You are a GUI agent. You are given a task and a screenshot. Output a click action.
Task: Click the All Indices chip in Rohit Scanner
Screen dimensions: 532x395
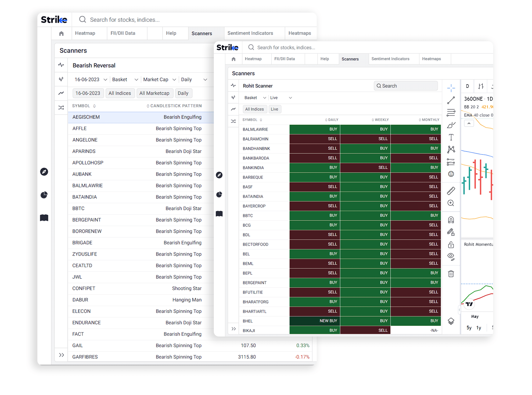(x=254, y=109)
